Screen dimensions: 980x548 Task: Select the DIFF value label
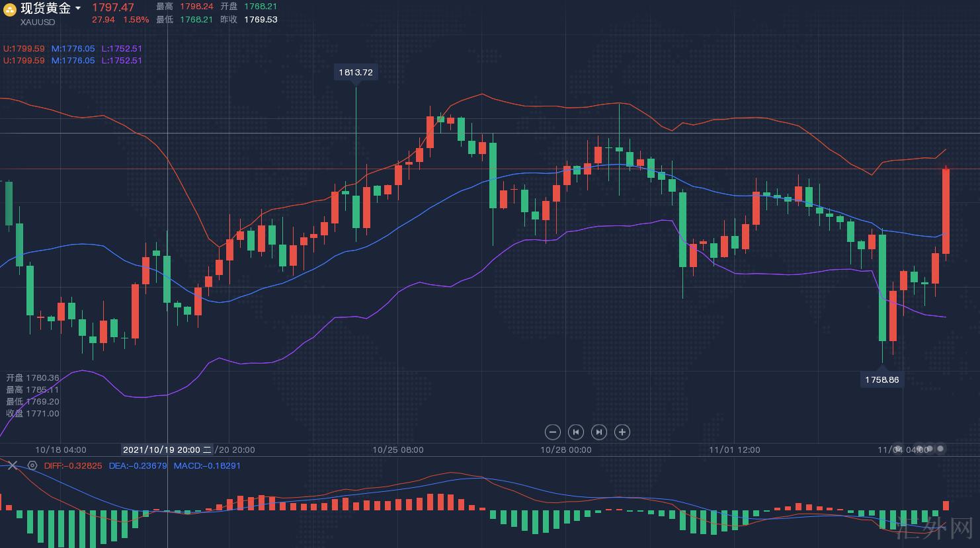73,465
